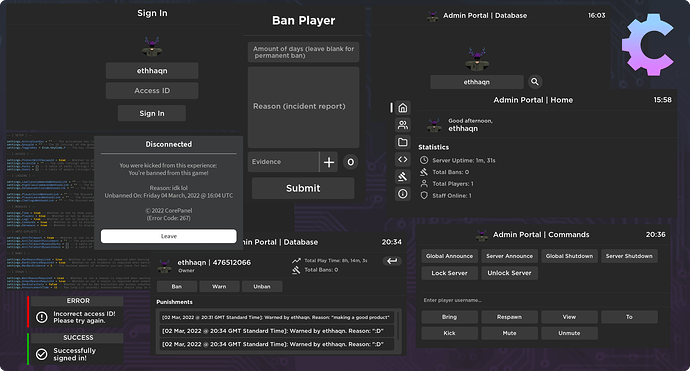Click Global Announce command
Viewport: 690px width, 371px height.
449,256
